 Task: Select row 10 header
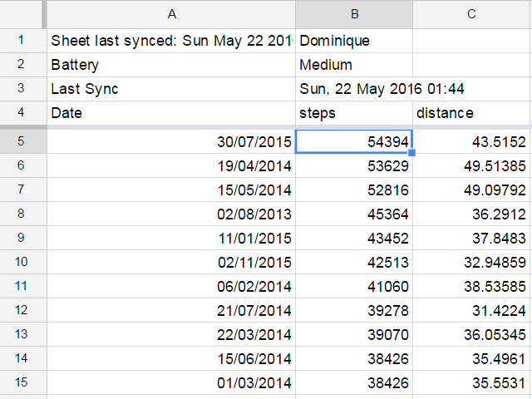click(x=22, y=263)
